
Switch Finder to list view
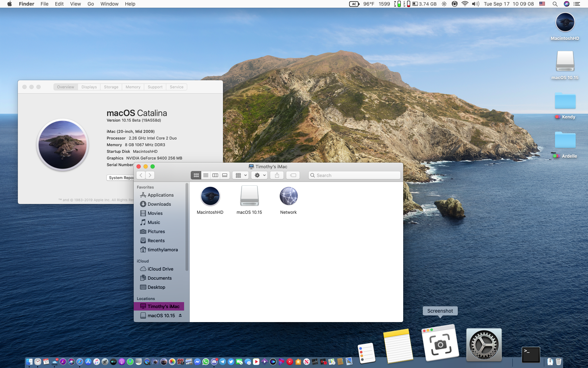pyautogui.click(x=206, y=175)
